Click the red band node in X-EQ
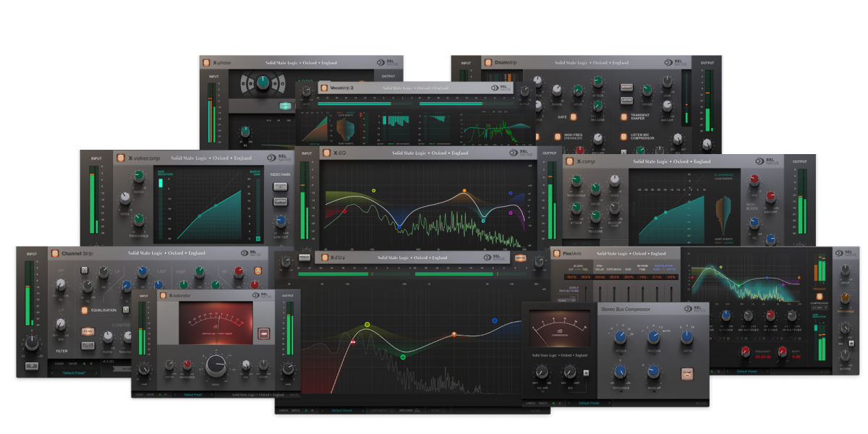The height and width of the screenshot is (434, 868). [344, 211]
